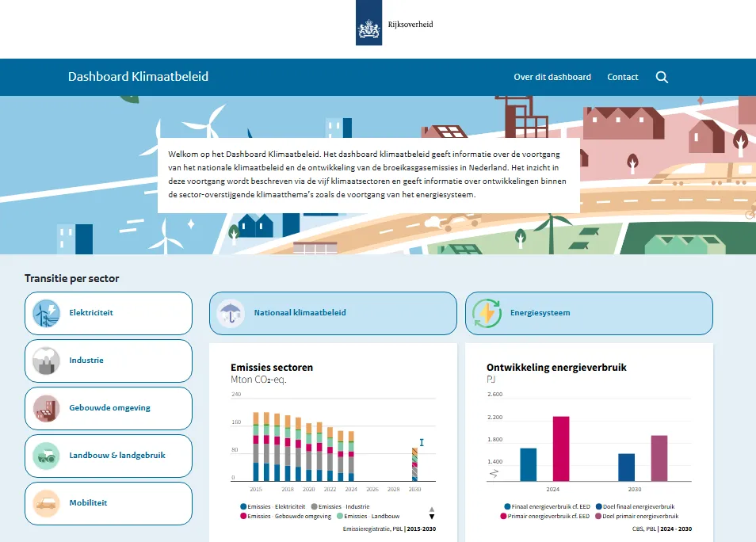Click the 2030 target emissions bar

click(x=414, y=464)
